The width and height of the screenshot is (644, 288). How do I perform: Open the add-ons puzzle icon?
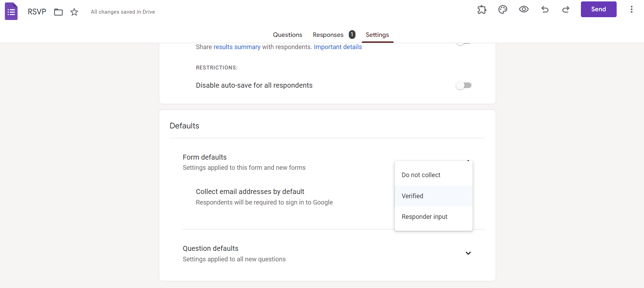click(x=482, y=9)
